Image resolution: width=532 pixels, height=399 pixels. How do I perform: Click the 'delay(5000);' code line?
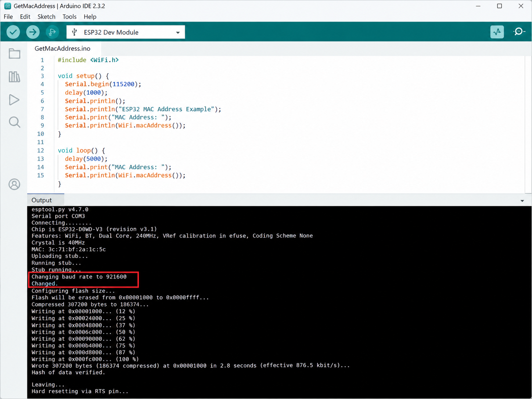pos(86,159)
